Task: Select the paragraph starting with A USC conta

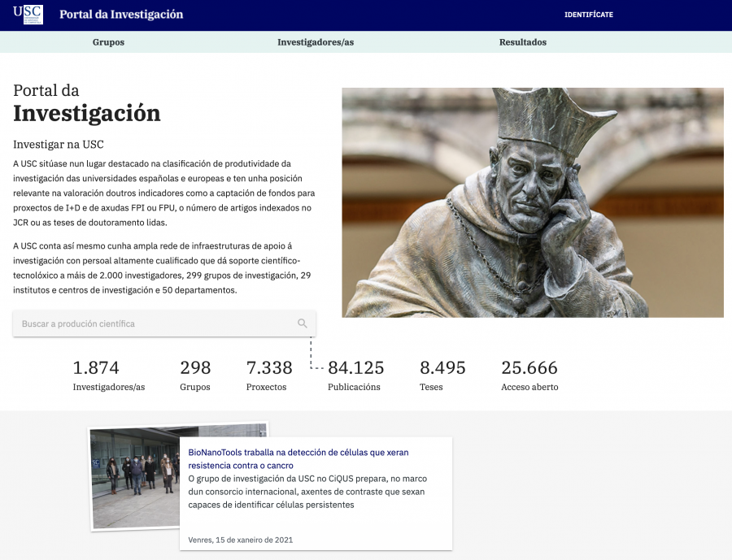Action: 162,268
